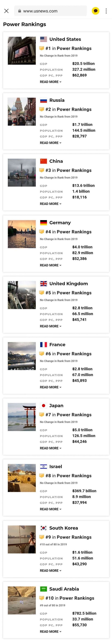Tap the yellow chat bubble icon

pyautogui.click(x=95, y=11)
